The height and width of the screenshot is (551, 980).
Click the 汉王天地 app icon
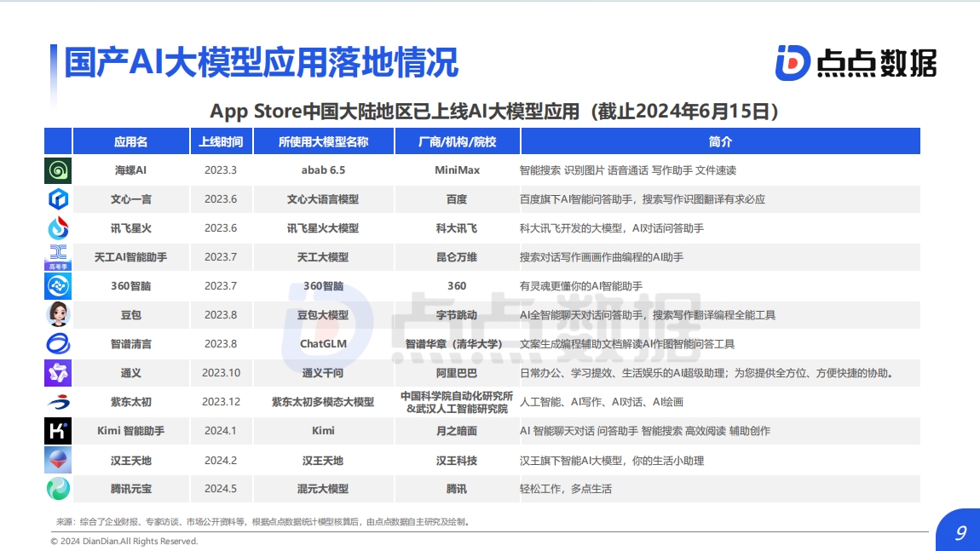[x=58, y=460]
